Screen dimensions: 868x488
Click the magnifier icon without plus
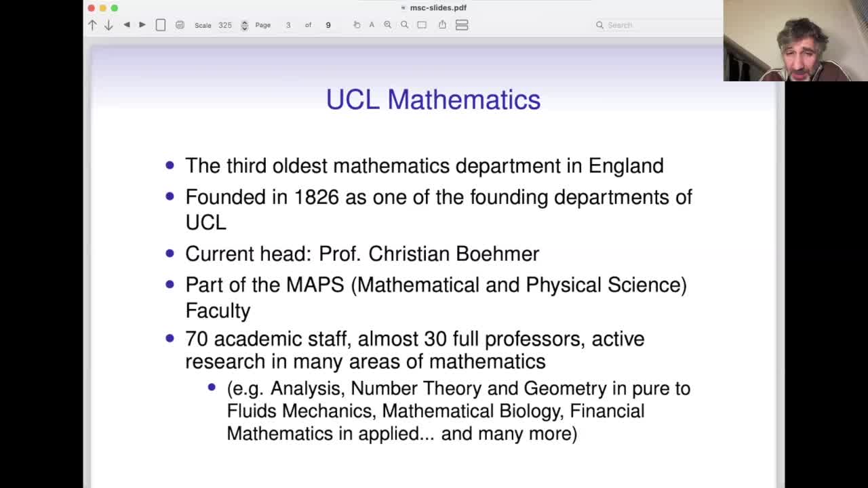[x=404, y=25]
